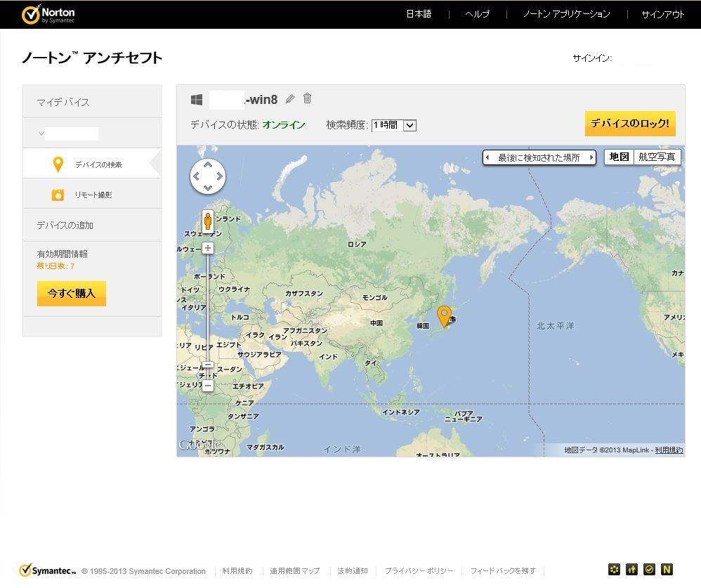Click the 北太平洋 label on the map

556,325
